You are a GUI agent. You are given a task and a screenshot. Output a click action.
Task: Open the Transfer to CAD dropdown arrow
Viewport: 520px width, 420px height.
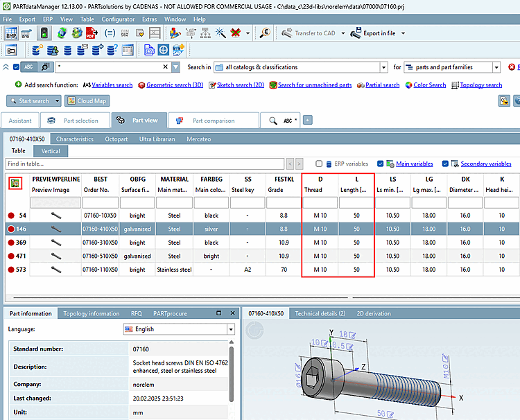(343, 33)
